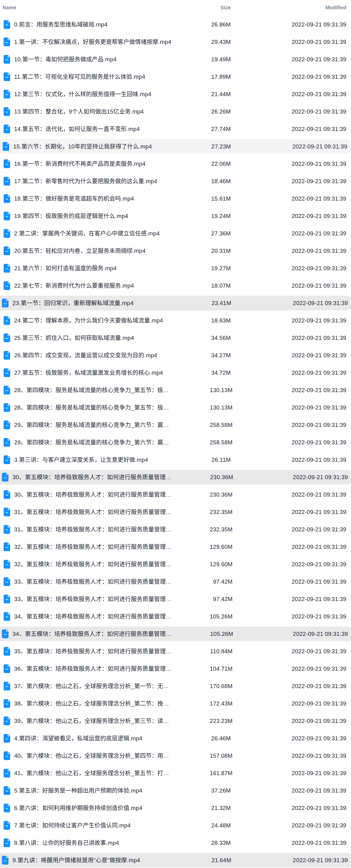Open 0.前言：用服务型思维私域破局.mp4
Viewport: 351px width, 868px height.
click(61, 25)
